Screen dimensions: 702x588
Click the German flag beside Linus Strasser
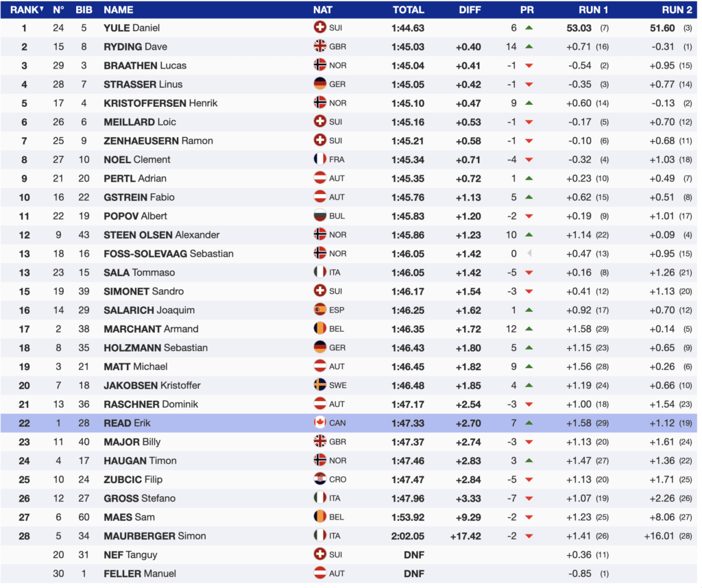coord(319,84)
